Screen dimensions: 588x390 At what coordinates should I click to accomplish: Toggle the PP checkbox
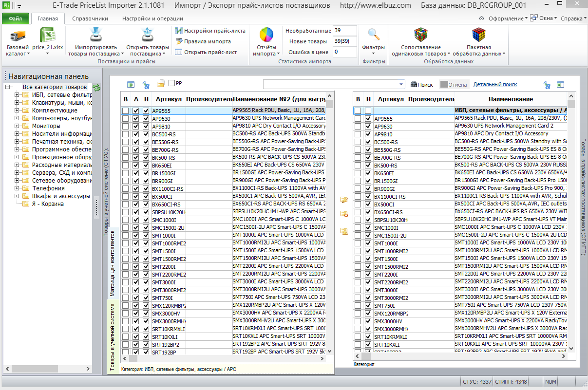pos(171,83)
